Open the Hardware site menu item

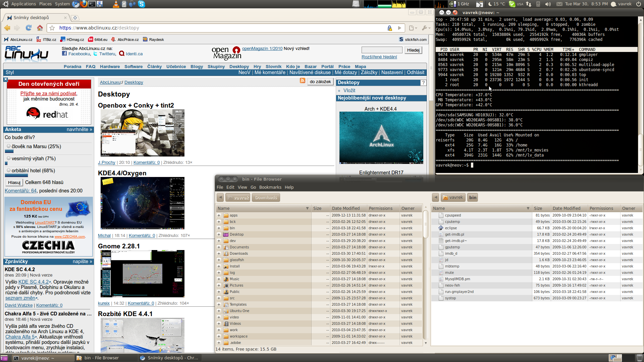coord(110,67)
